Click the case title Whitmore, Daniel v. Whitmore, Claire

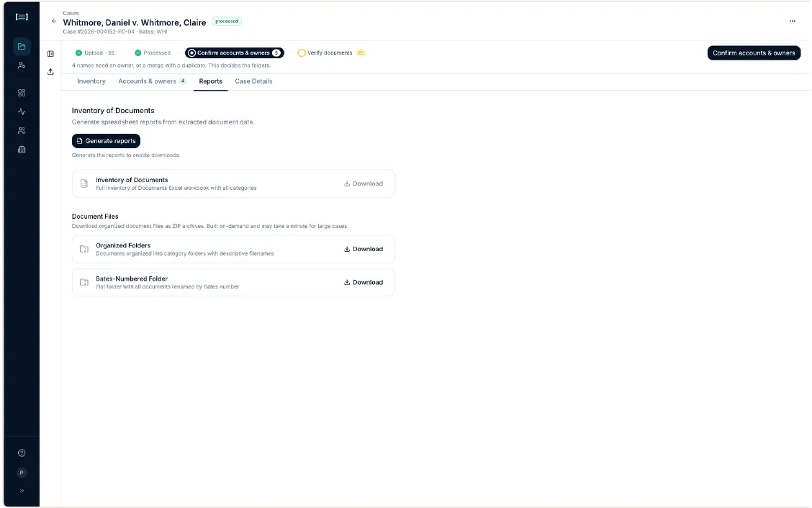click(135, 22)
